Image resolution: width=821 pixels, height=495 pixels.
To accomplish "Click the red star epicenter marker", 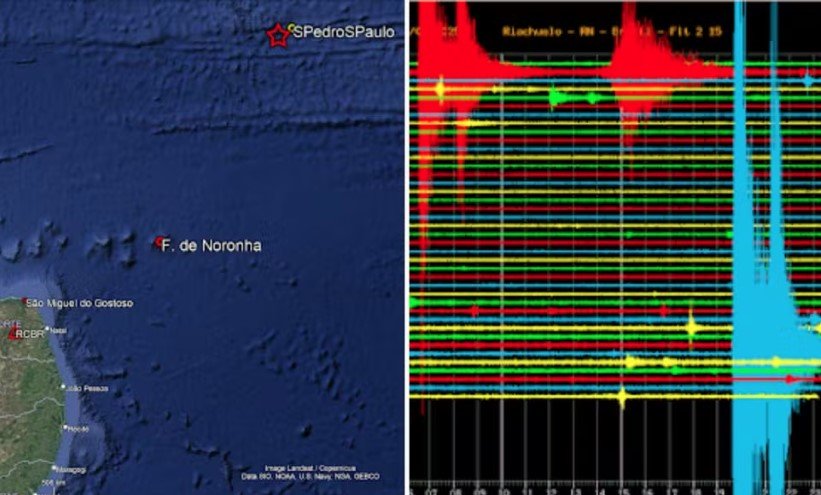I will pyautogui.click(x=277, y=35).
